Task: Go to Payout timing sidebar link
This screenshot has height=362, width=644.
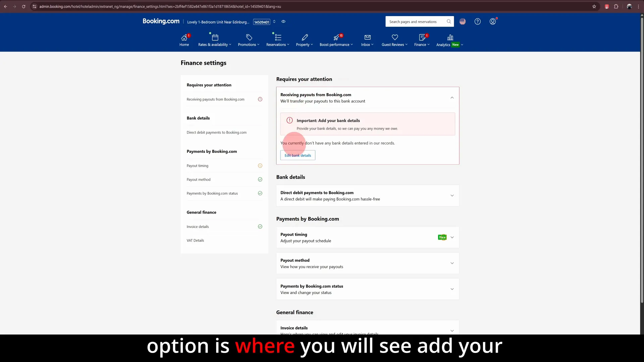Action: click(x=197, y=166)
